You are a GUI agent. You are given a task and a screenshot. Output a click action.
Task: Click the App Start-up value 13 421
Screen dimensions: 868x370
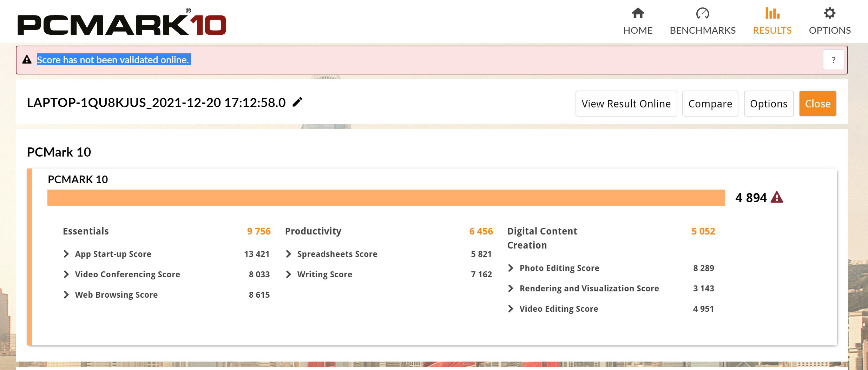click(257, 254)
